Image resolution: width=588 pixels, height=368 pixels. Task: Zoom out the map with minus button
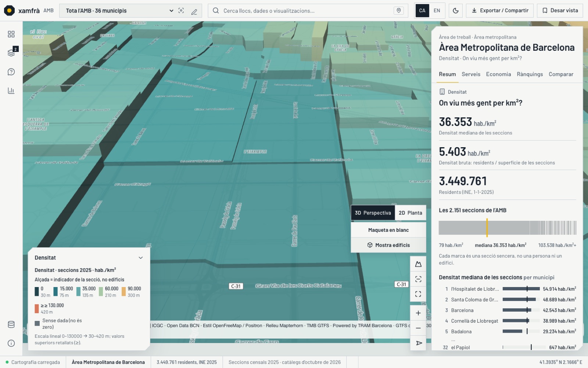coord(418,328)
